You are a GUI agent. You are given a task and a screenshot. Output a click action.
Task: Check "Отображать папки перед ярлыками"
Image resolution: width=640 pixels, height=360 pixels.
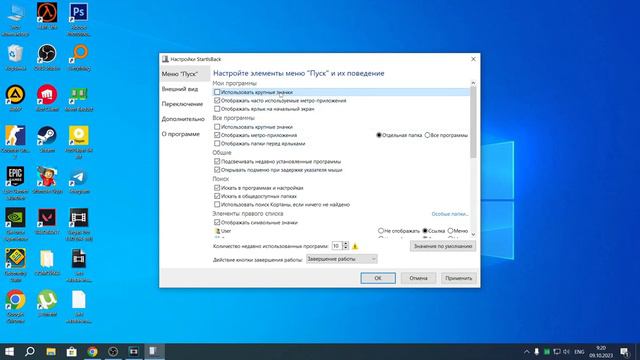pos(217,144)
